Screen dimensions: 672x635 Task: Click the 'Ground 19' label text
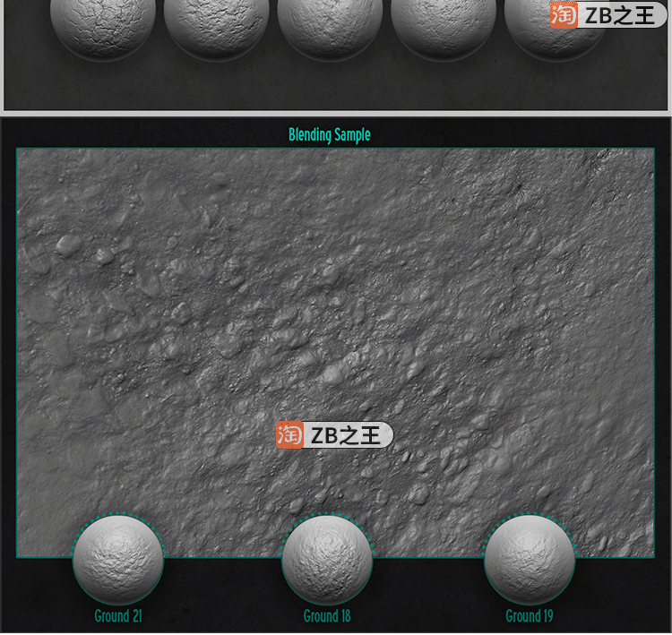[x=530, y=615]
